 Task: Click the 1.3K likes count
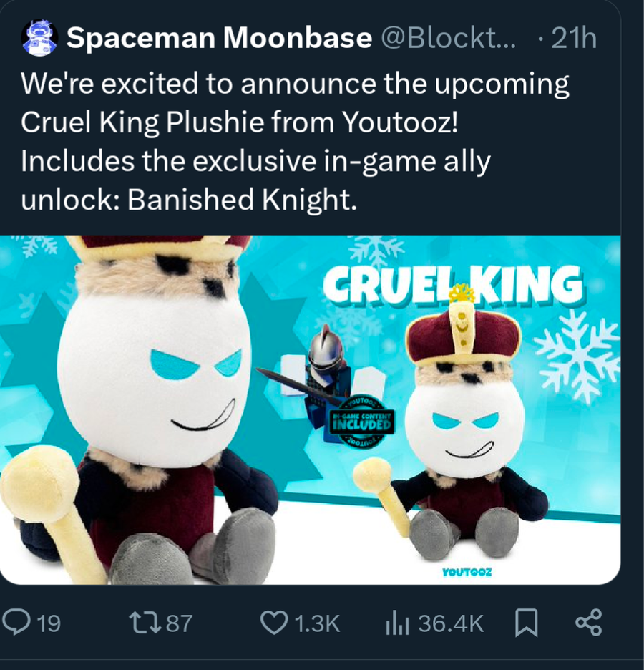coord(317,623)
